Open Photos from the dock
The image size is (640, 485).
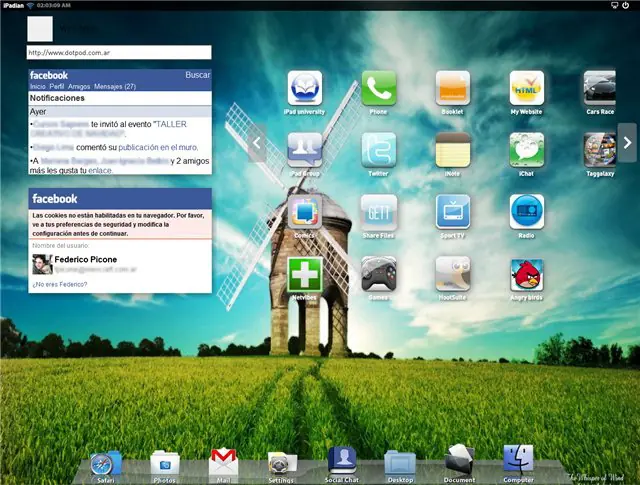164,464
